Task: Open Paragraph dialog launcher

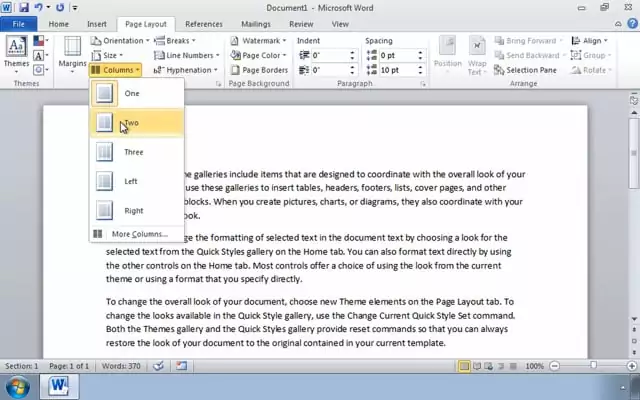Action: 423,84
